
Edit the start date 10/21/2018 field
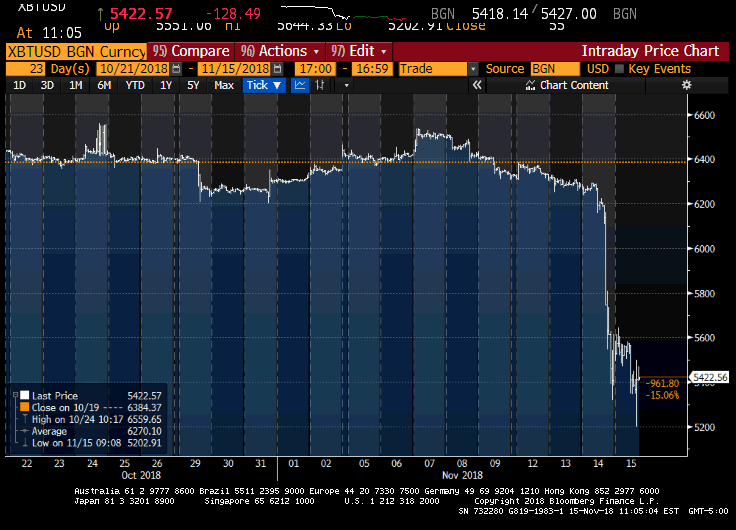(134, 69)
